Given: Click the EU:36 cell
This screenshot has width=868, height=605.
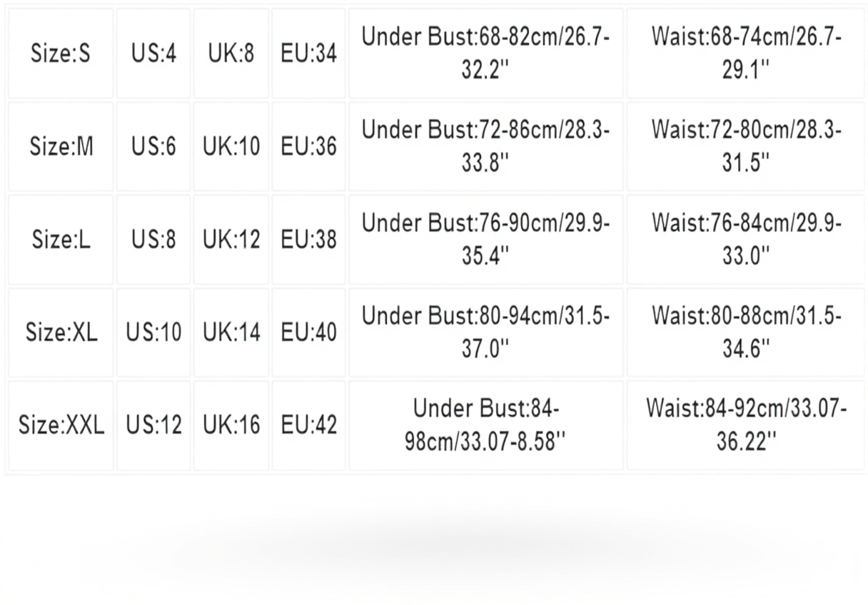Looking at the screenshot, I should click(x=308, y=146).
